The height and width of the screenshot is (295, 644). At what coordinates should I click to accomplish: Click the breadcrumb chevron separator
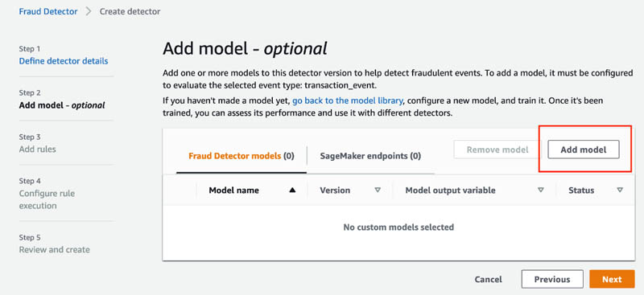click(89, 11)
